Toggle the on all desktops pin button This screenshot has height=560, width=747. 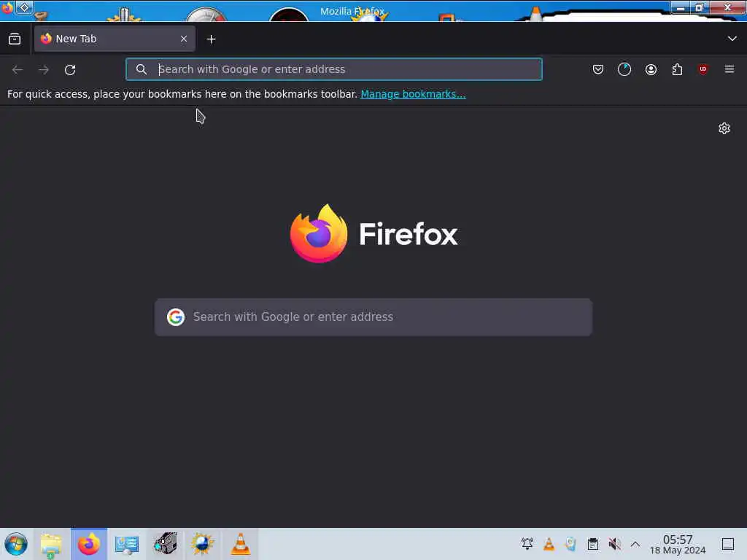(24, 7)
